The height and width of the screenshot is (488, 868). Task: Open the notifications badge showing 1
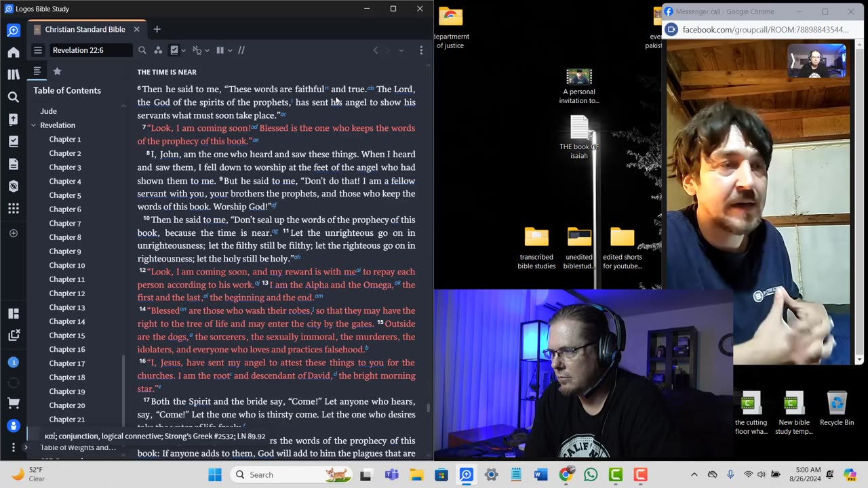14,363
